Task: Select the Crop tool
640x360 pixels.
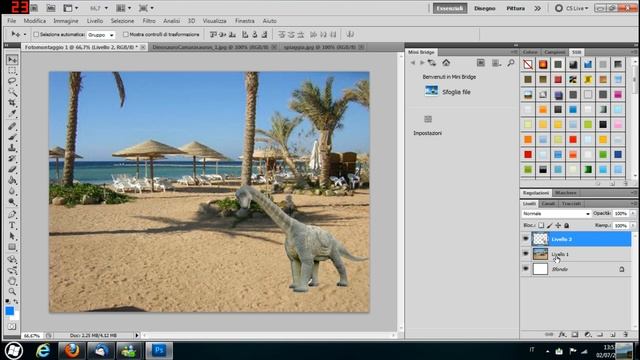Action: 12,102
